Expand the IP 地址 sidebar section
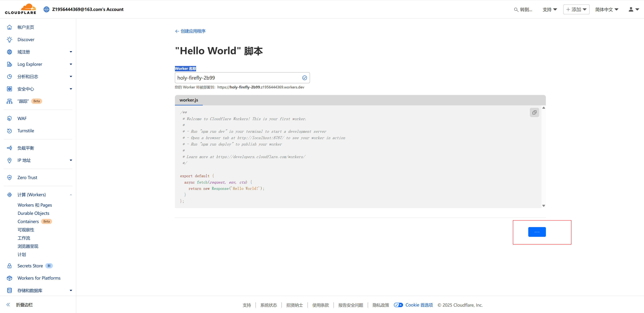The height and width of the screenshot is (313, 644). click(71, 160)
